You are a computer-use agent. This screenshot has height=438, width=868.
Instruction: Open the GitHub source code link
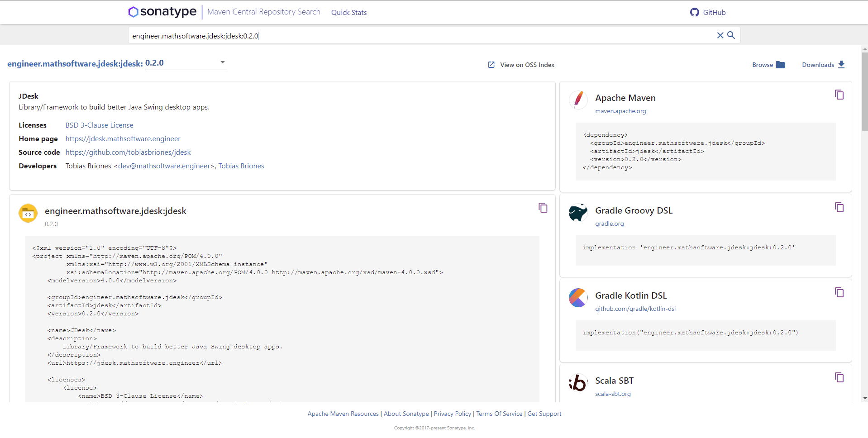tap(128, 152)
